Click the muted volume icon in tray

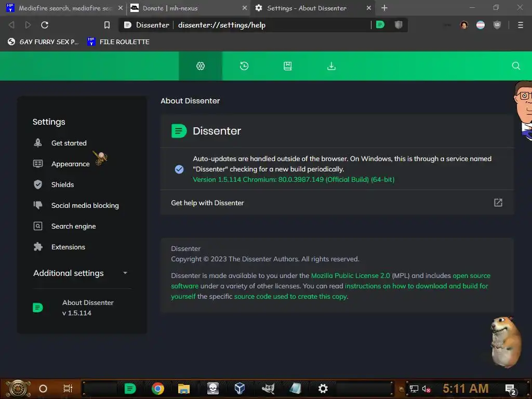click(x=426, y=389)
